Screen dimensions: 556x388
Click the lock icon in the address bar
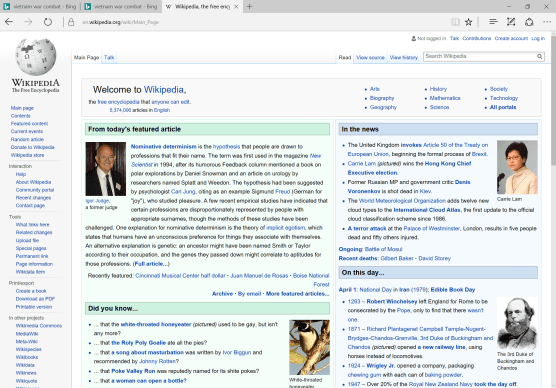pyautogui.click(x=71, y=22)
